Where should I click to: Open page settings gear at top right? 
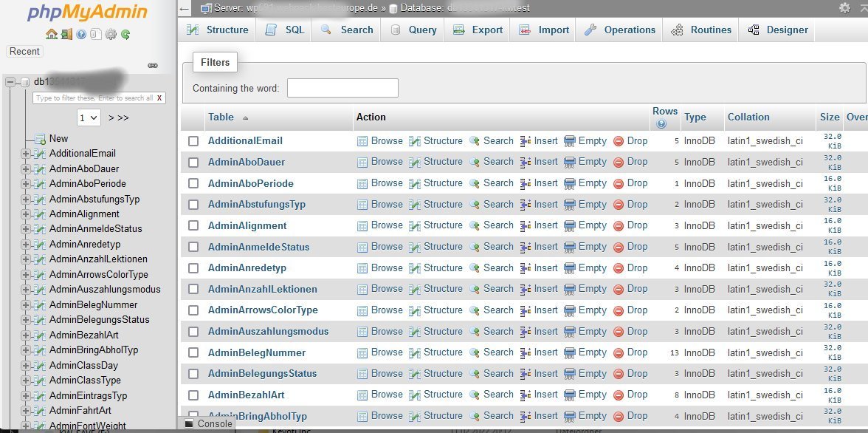pyautogui.click(x=844, y=7)
